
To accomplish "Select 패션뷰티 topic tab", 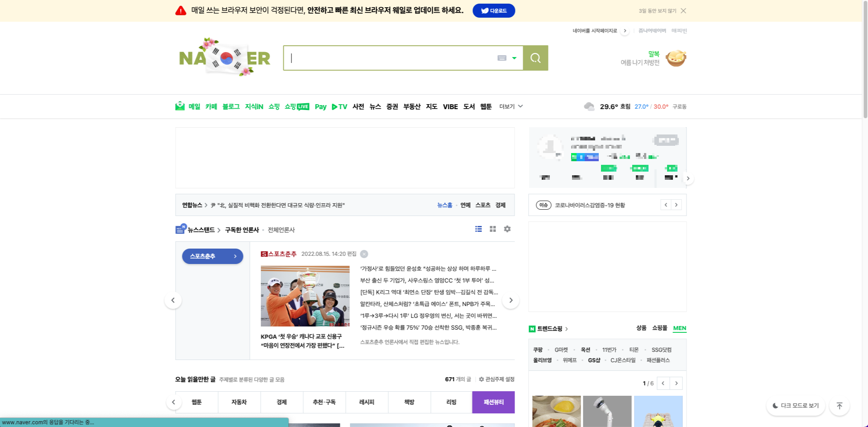I will click(493, 402).
